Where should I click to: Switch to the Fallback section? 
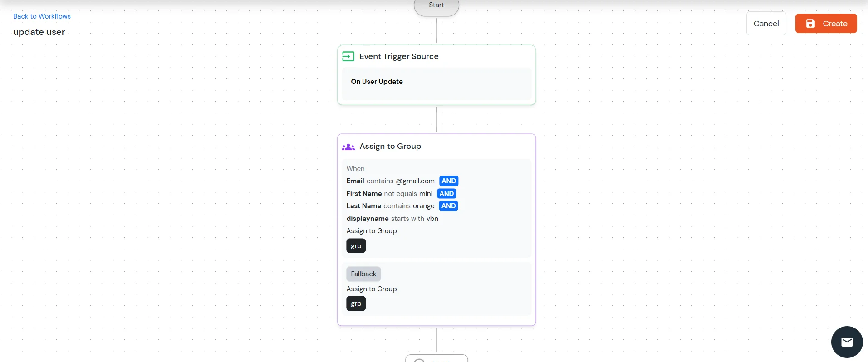click(363, 274)
